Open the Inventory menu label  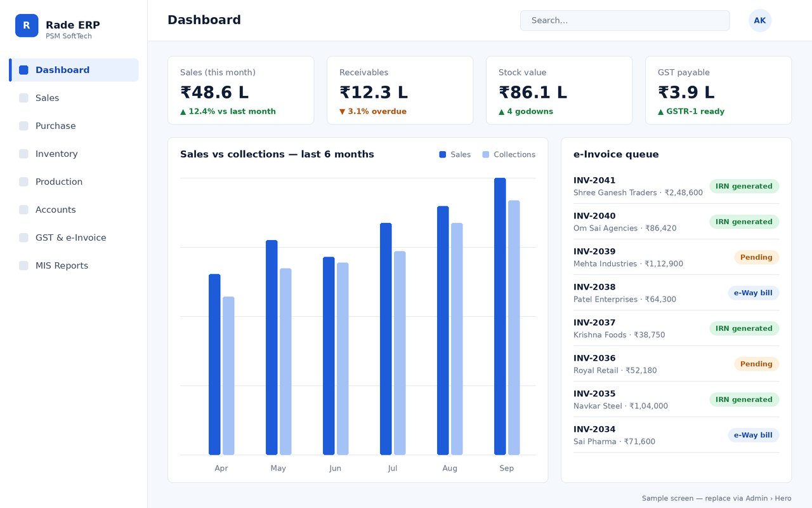coord(56,154)
